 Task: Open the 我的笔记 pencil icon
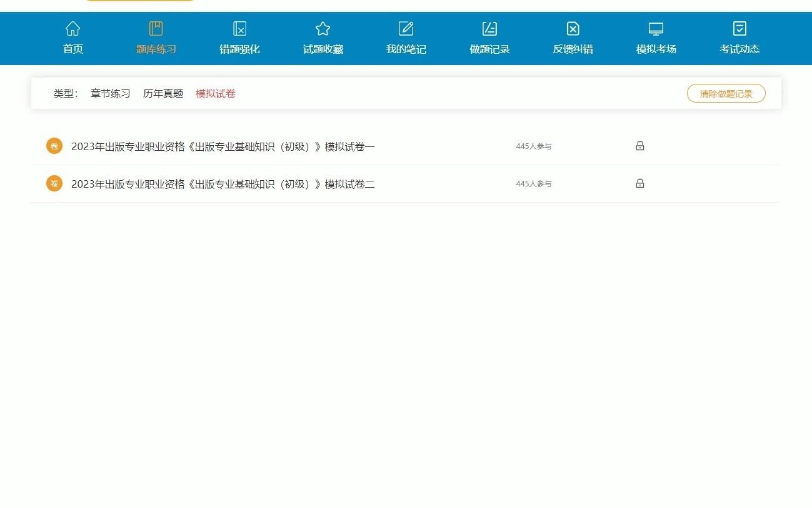[x=406, y=28]
